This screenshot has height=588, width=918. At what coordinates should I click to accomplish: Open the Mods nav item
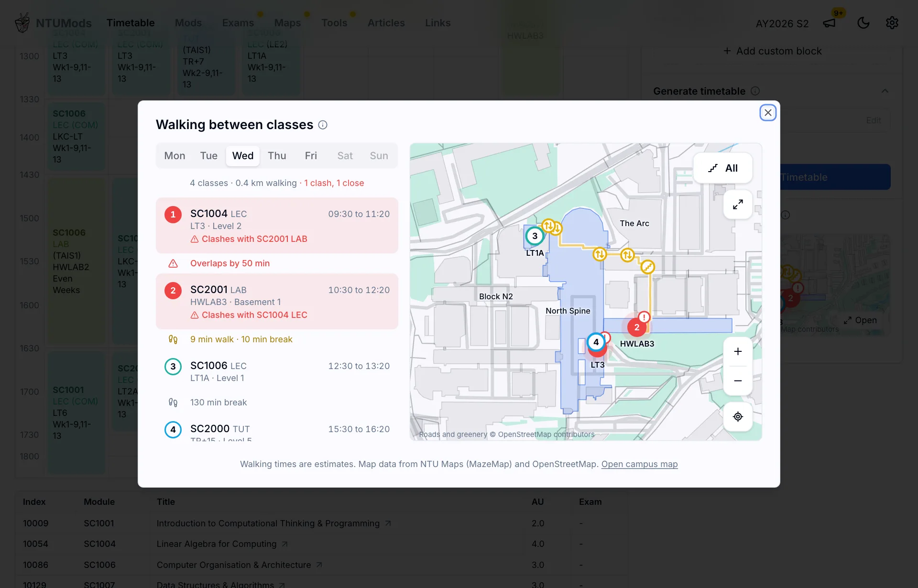coord(188,23)
